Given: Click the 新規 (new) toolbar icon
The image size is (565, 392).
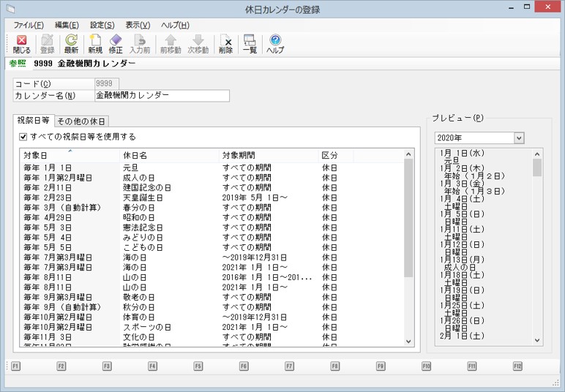Looking at the screenshot, I should [95, 45].
